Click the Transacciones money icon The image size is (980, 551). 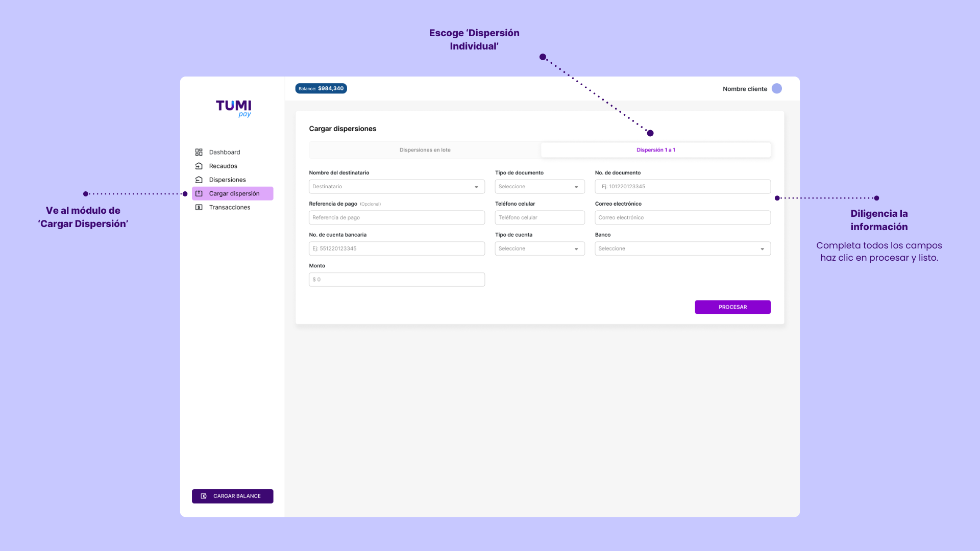[199, 207]
